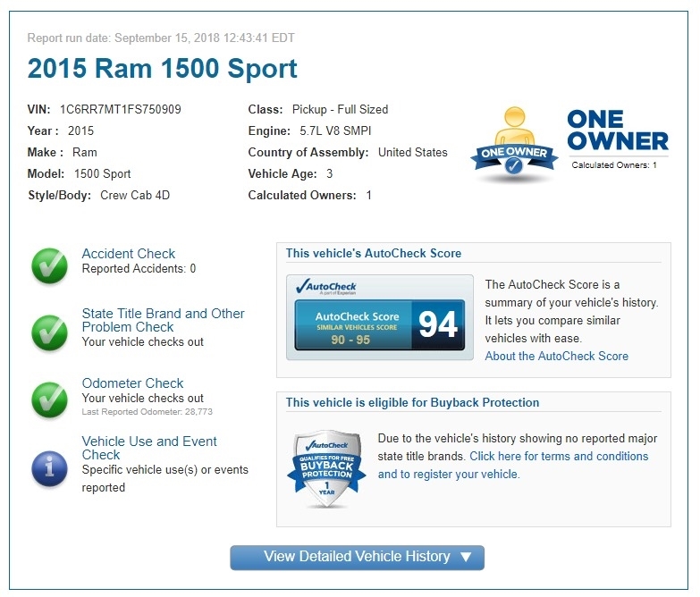Viewport: 700px width, 597px height.
Task: Click the 2015 Ram 1500 Sport heading
Action: (163, 68)
